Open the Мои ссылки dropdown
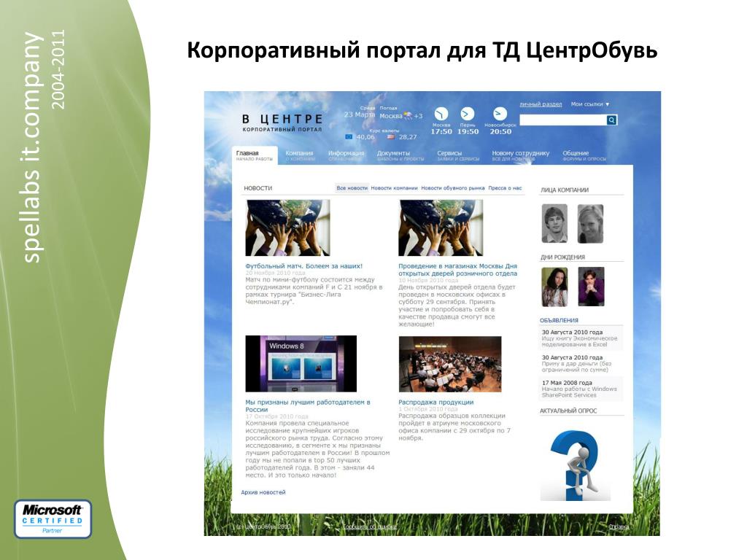The image size is (747, 560). pos(590,104)
